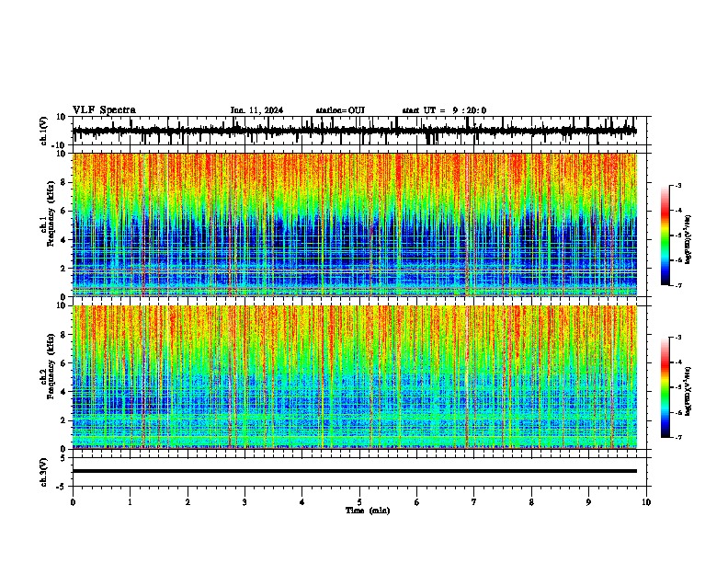Click the "station=OUJ" header label

tap(340, 110)
